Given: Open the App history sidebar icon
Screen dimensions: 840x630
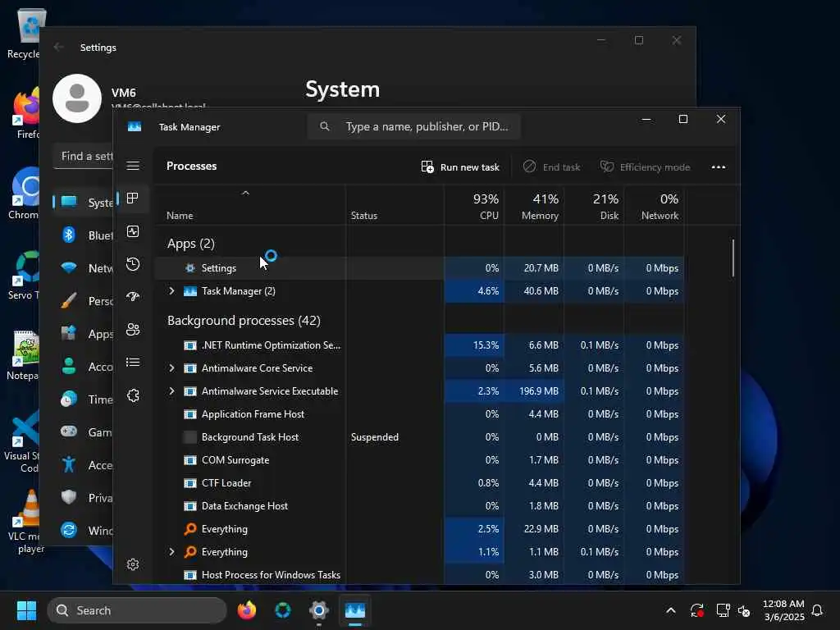Looking at the screenshot, I should click(133, 264).
